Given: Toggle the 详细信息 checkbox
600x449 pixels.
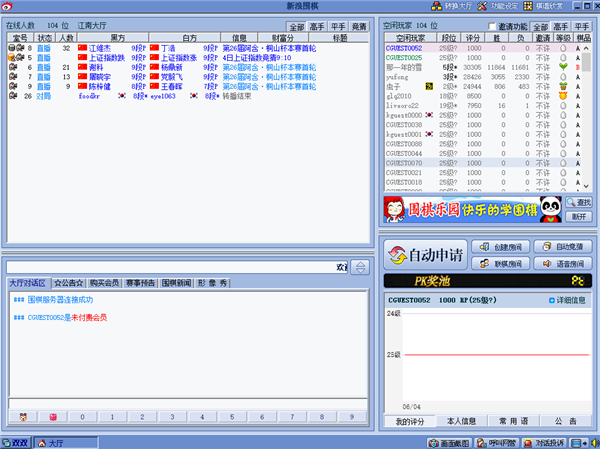Looking at the screenshot, I should [551, 300].
